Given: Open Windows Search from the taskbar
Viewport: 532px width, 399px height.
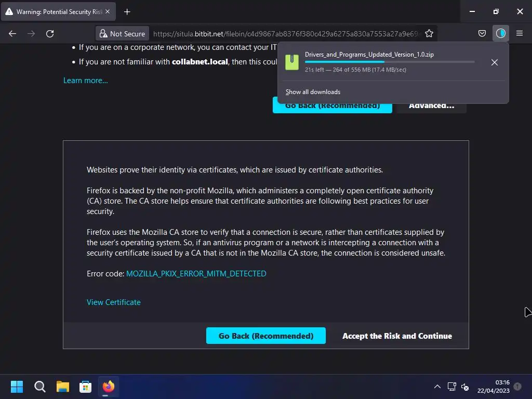Looking at the screenshot, I should point(39,387).
